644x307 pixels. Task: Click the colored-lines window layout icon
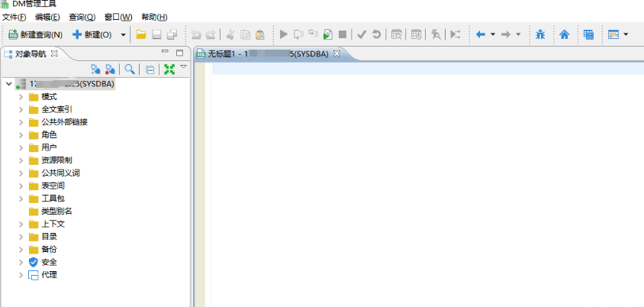[613, 34]
